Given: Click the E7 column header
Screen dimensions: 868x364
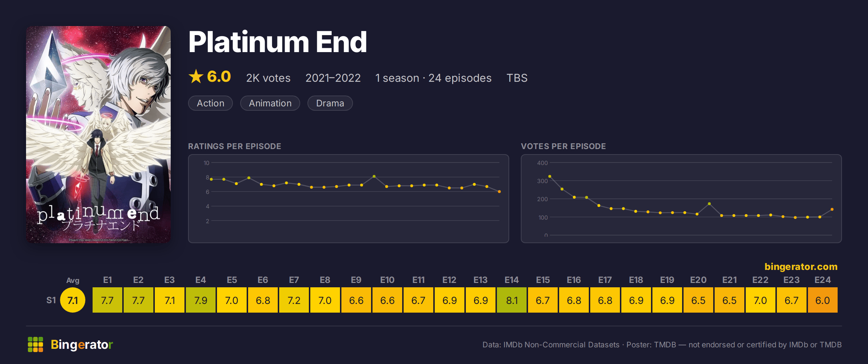Looking at the screenshot, I should pos(294,280).
